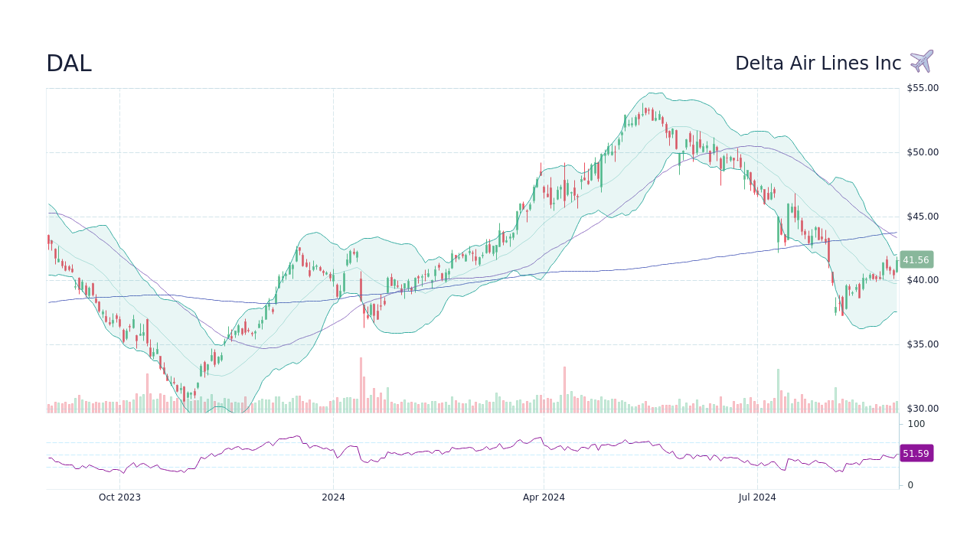Click the DAL ticker symbol title
The width and height of the screenshot is (980, 551).
point(69,64)
